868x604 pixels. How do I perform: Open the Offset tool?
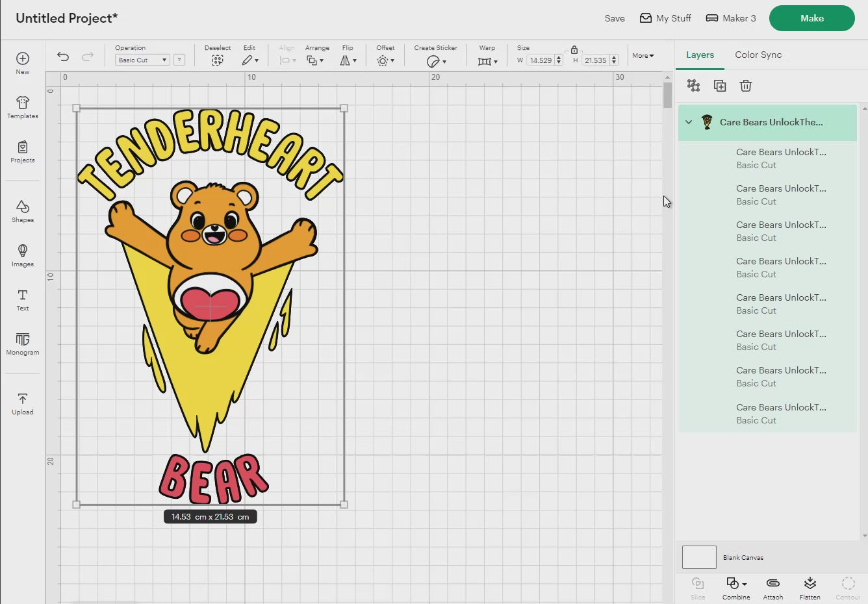point(385,60)
